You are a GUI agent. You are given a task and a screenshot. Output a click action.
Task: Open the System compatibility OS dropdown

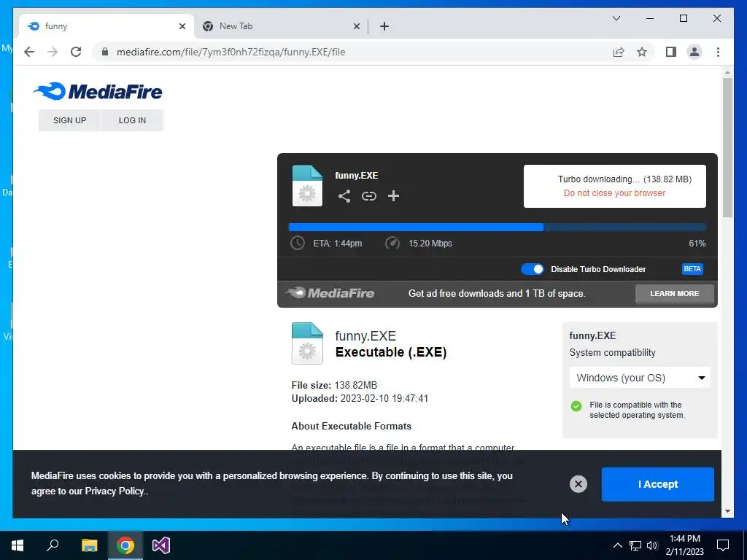pyautogui.click(x=640, y=378)
